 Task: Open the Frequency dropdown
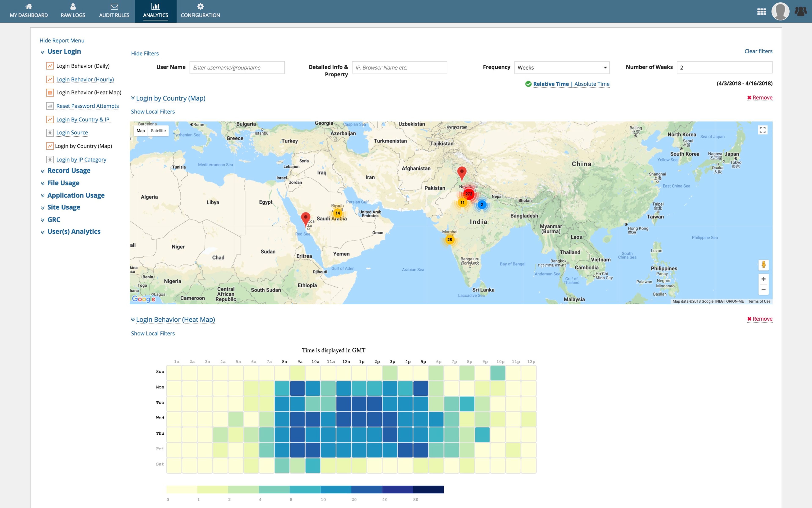click(562, 68)
